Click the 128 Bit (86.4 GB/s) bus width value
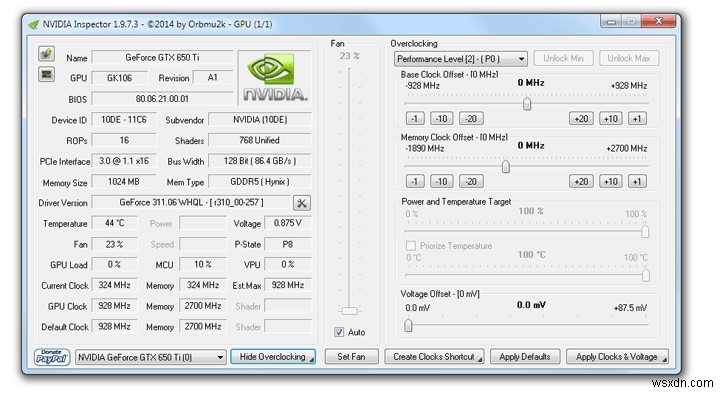Viewport: 725px width, 393px height. click(x=259, y=161)
